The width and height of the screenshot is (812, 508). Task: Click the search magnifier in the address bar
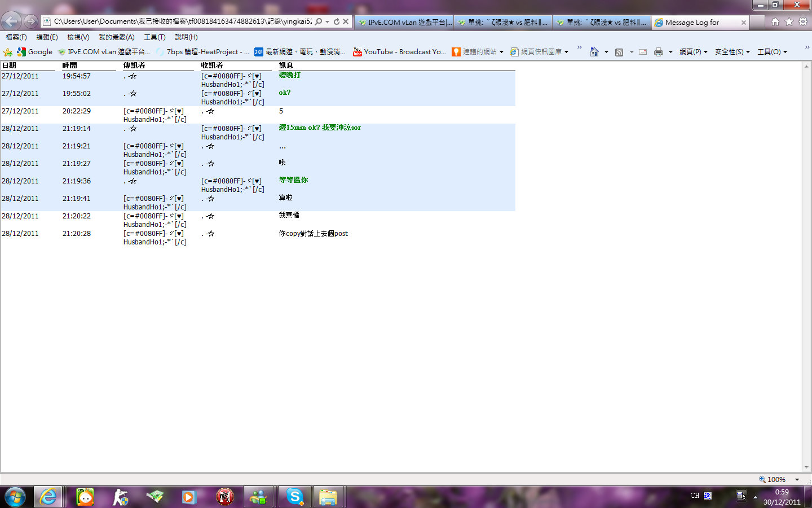click(319, 21)
